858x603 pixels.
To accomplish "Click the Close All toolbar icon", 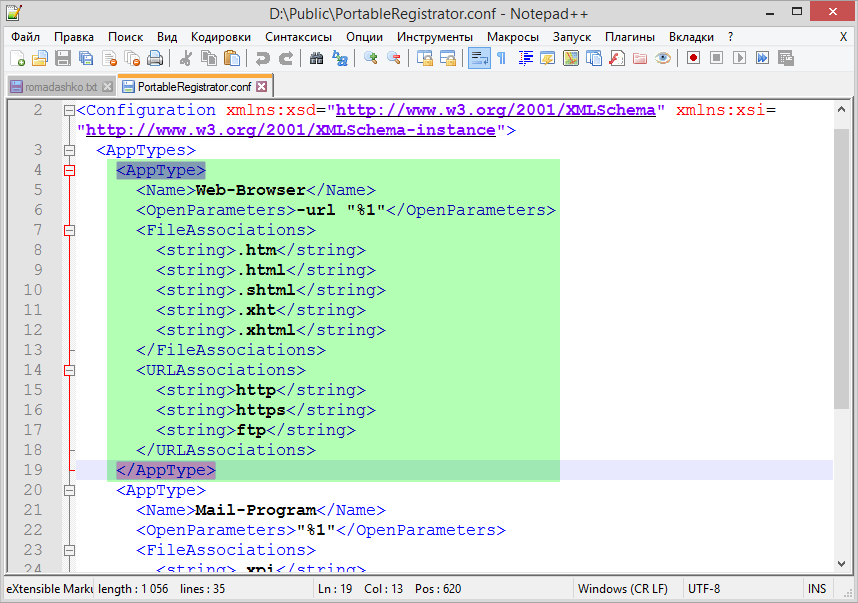I will [132, 58].
